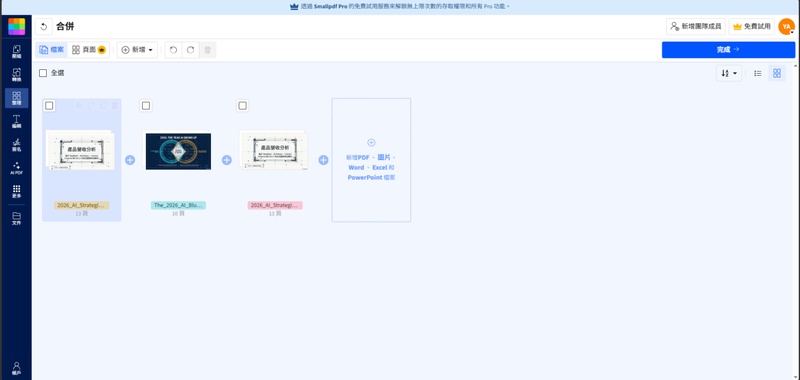Viewport: 800px width, 380px height.
Task: Tick the Select All (全選) checkbox
Action: [x=43, y=73]
